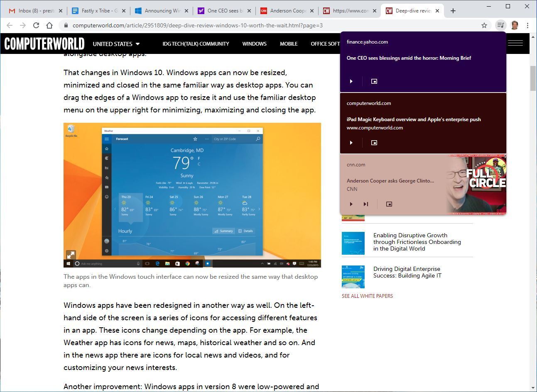Screen dimensions: 537x392
Task: Close the Gmail Inbox tab
Action: 61,11
